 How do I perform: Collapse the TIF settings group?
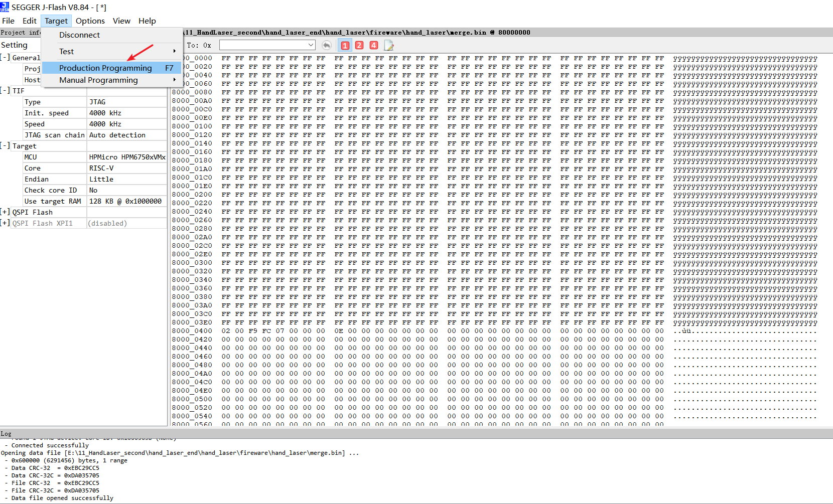[x=5, y=90]
